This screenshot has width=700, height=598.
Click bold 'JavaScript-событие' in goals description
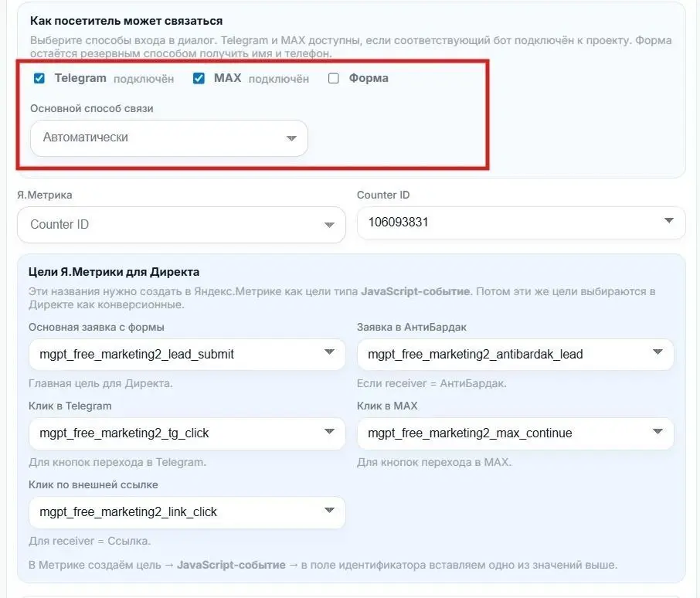point(416,291)
